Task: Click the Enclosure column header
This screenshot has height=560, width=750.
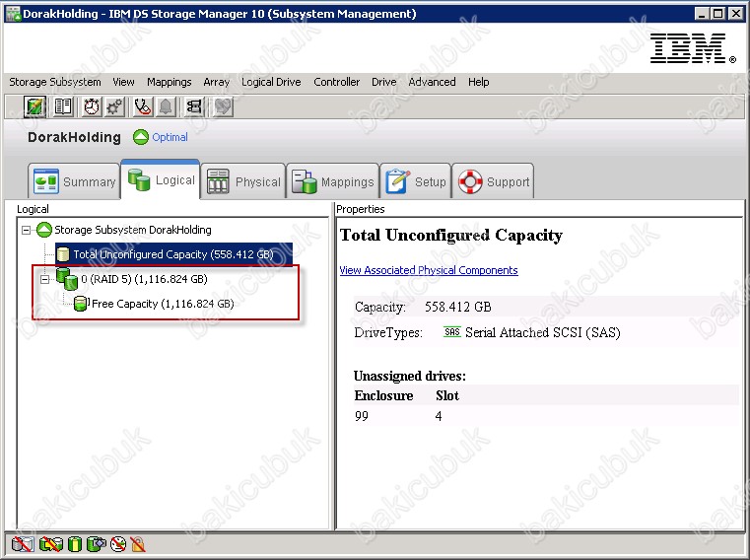Action: tap(383, 395)
